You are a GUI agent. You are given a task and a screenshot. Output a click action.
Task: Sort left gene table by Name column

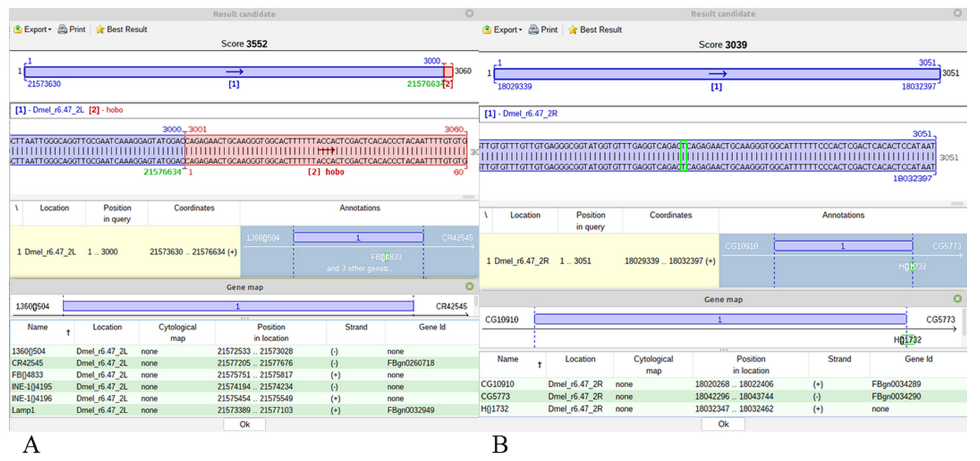[38, 327]
